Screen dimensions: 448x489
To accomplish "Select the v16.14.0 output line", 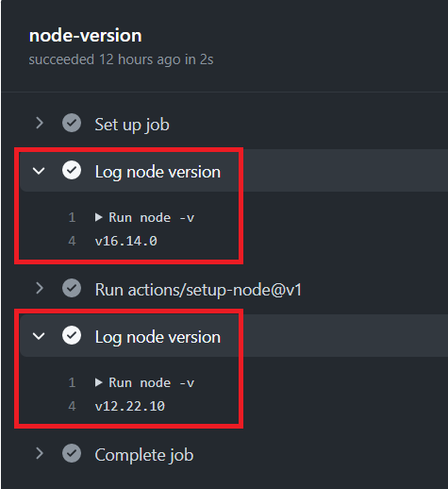I will (126, 241).
